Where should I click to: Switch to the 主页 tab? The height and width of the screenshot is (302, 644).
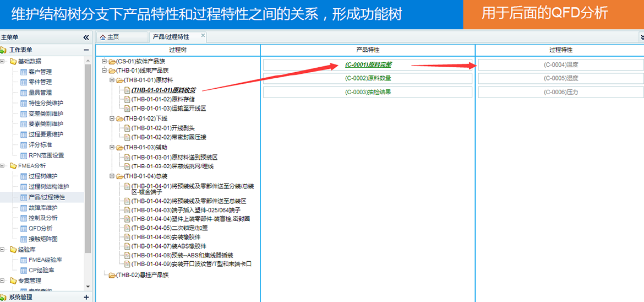(x=112, y=37)
